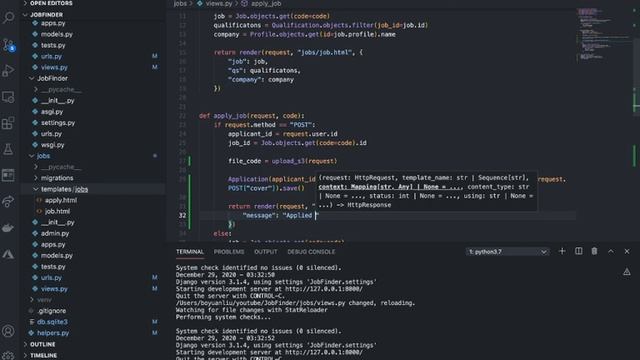Switch to the OUTPUT tab

tap(266, 252)
